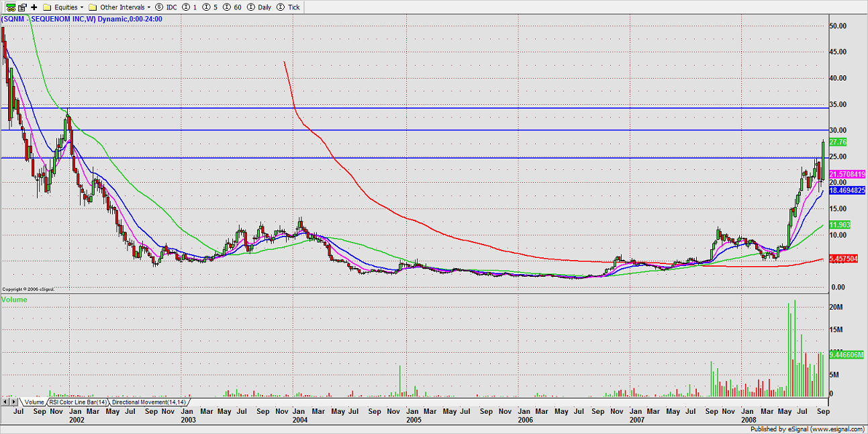The height and width of the screenshot is (434, 868).
Task: Click the Other Intervals folder icon
Action: click(93, 7)
